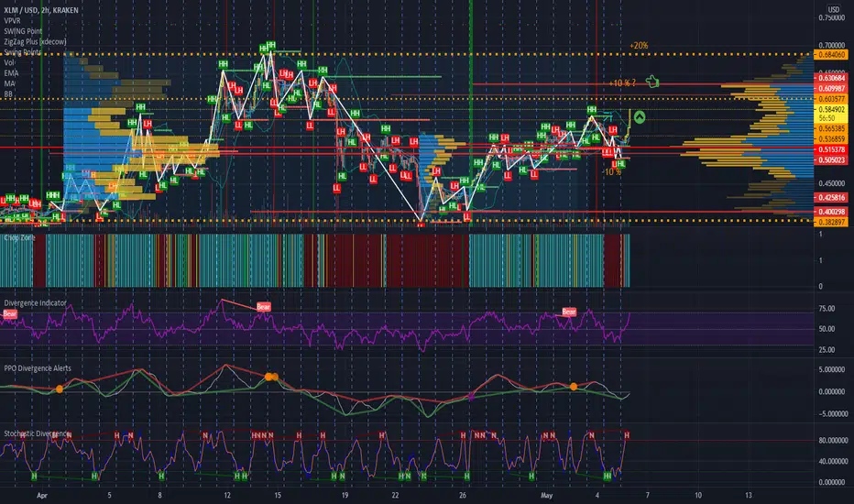Screen dimensions: 854x504
Task: Click the orange PPO alert dot near April 2
Action: [60, 389]
